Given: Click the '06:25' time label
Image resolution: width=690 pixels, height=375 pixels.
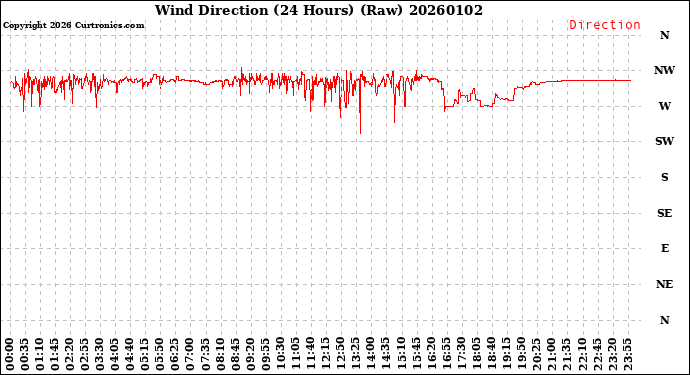Looking at the screenshot, I should tap(175, 355).
